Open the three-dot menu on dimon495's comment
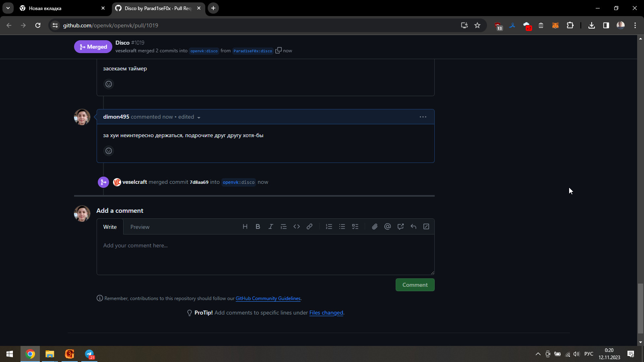Viewport: 644px width, 362px height. (423, 117)
